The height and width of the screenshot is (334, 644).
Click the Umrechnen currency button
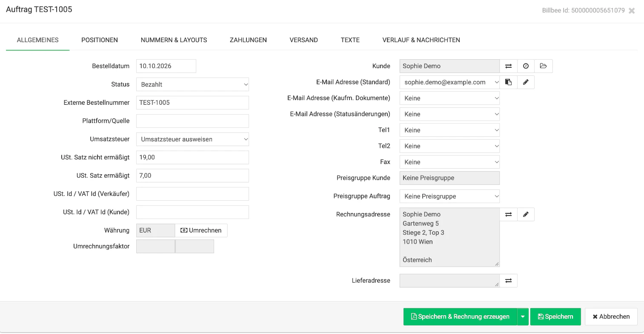(201, 230)
